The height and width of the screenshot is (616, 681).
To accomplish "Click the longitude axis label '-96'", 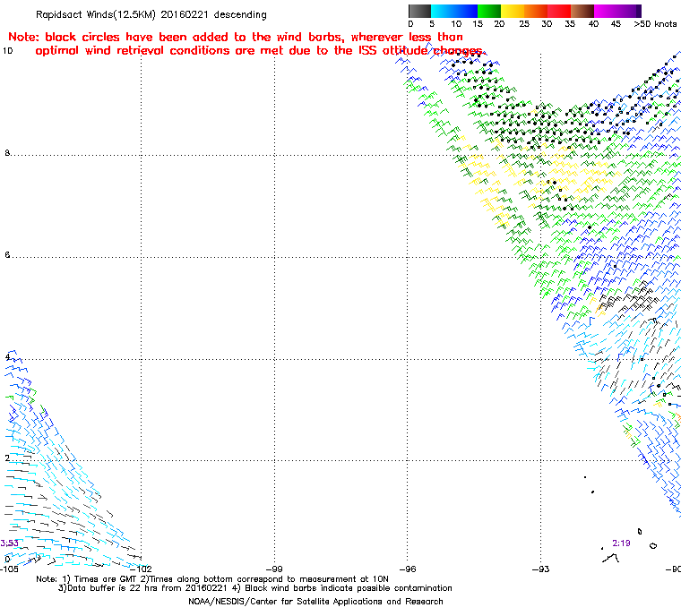I will pos(407,569).
